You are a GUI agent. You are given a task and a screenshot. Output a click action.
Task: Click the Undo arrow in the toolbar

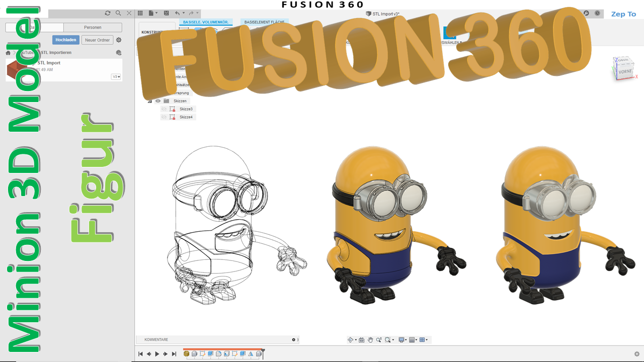(x=177, y=13)
